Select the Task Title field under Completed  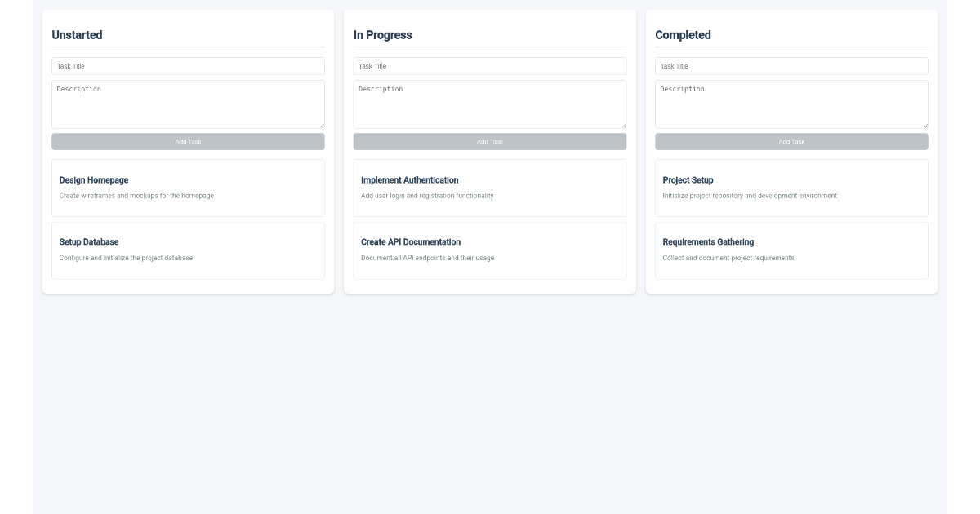(791, 66)
